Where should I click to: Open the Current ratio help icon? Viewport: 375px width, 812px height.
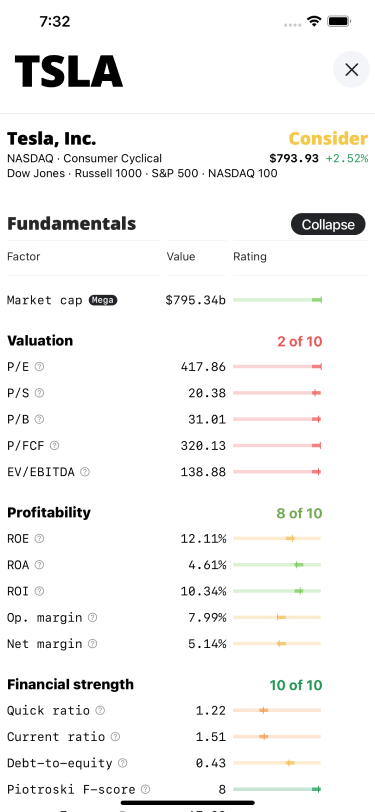(x=116, y=736)
